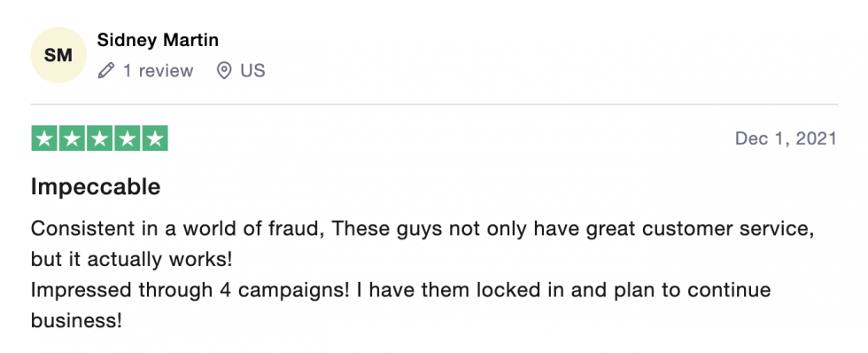Click the 'Impressed through 4 campaigns!' sentence

click(x=190, y=290)
